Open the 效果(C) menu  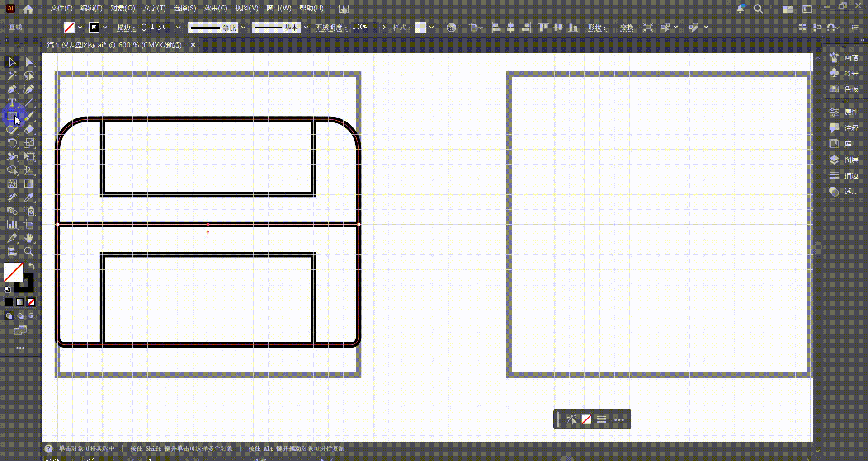pos(216,8)
